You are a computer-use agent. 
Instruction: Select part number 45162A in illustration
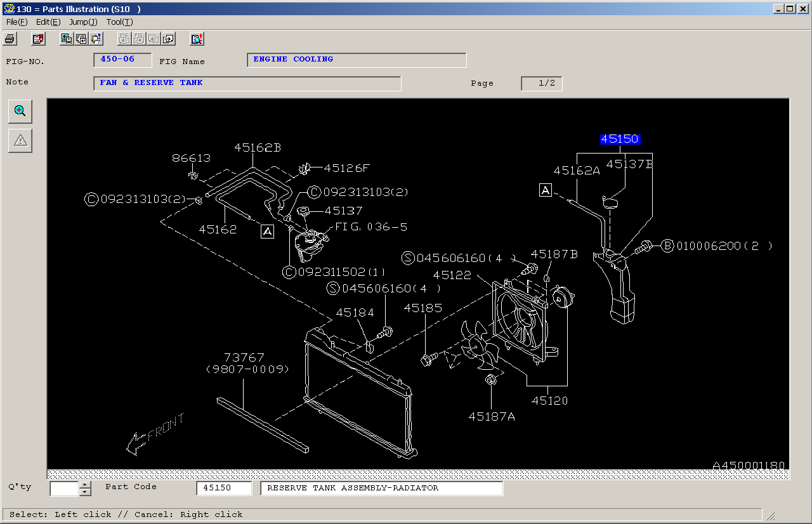tap(577, 171)
